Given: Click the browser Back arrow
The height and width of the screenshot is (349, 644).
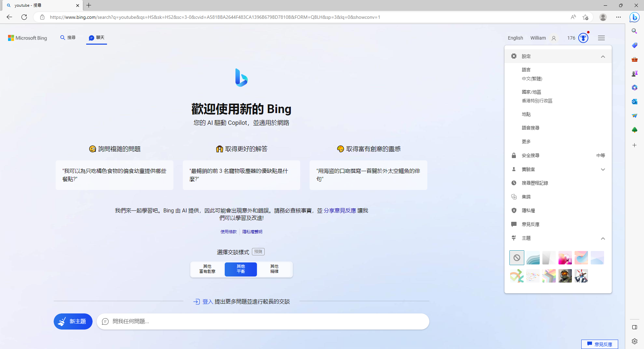Looking at the screenshot, I should 9,17.
